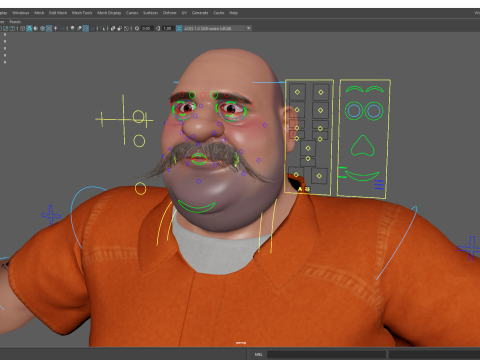Click X-Ray Active Components icon
The image size is (480, 360).
pyautogui.click(x=120, y=28)
